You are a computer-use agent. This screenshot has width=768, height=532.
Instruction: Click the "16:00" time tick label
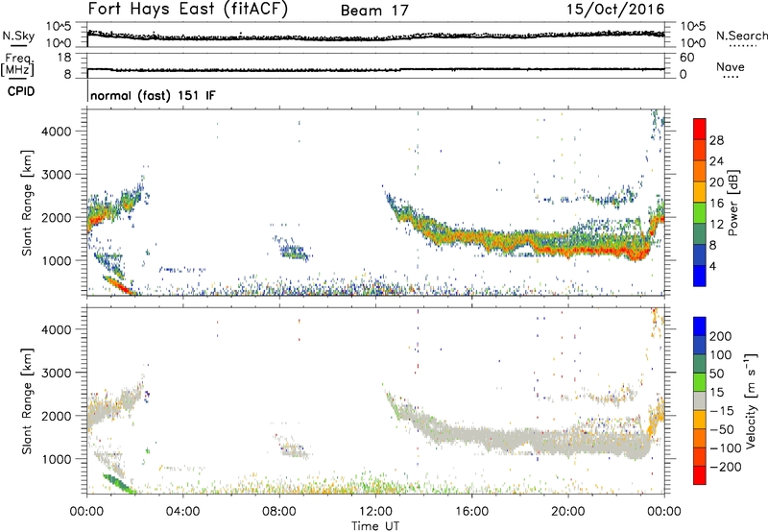pyautogui.click(x=471, y=512)
